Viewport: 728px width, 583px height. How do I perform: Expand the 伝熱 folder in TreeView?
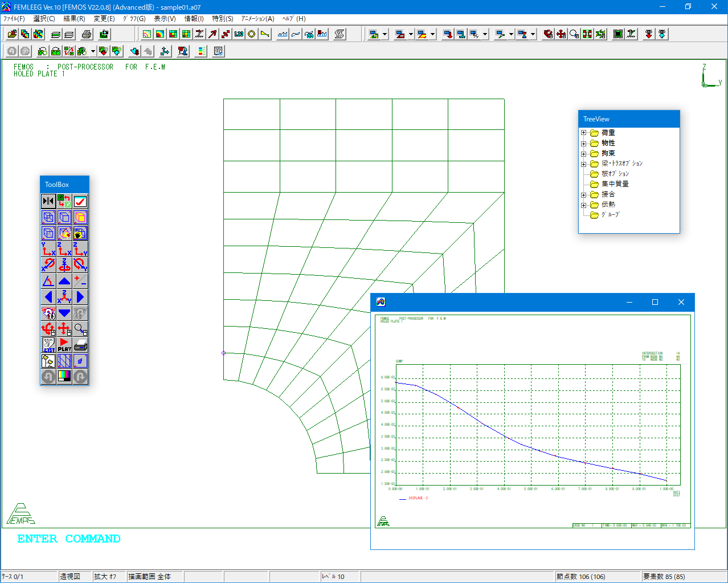point(583,205)
